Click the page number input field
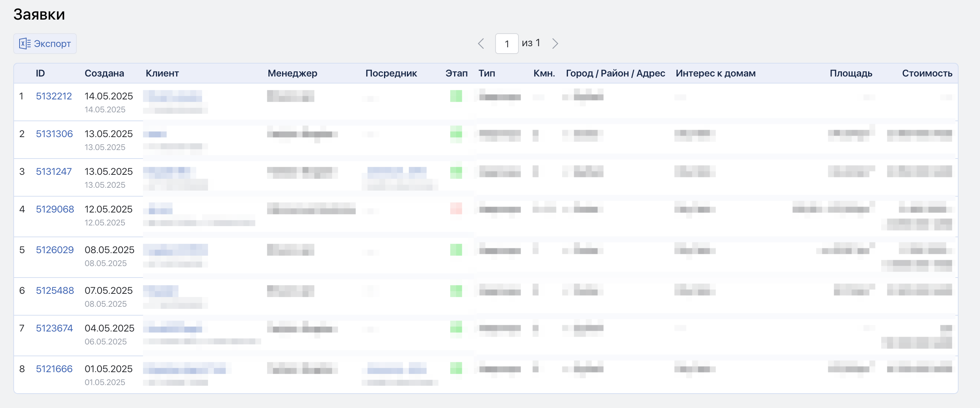The width and height of the screenshot is (980, 408). 506,43
